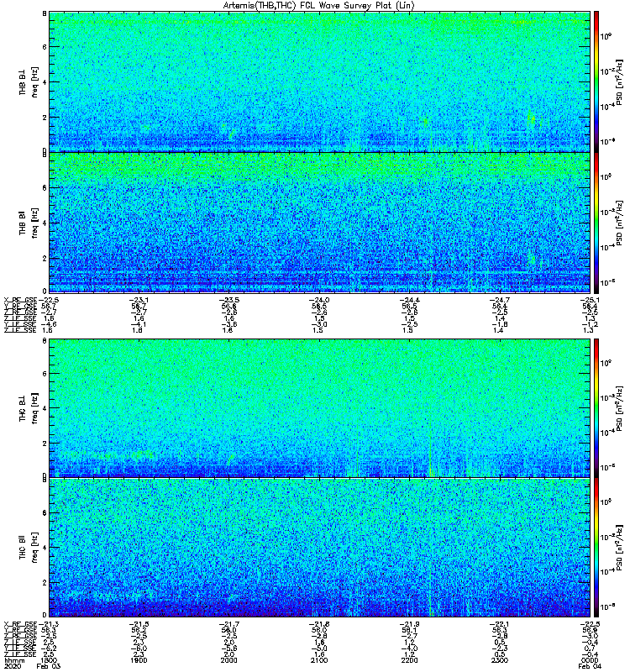Click the 'THC B∥ freq [Hz]' axis label
Image resolution: width=630 pixels, height=672 pixels.
[29, 548]
